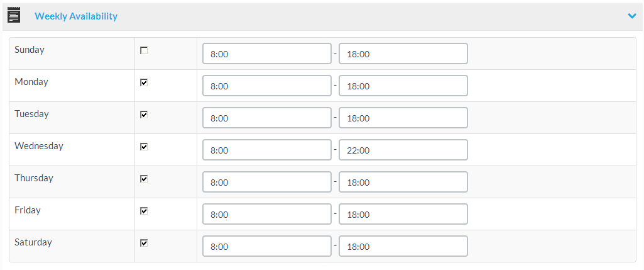Edit the Saturday end time field
The height and width of the screenshot is (270, 644).
403,247
